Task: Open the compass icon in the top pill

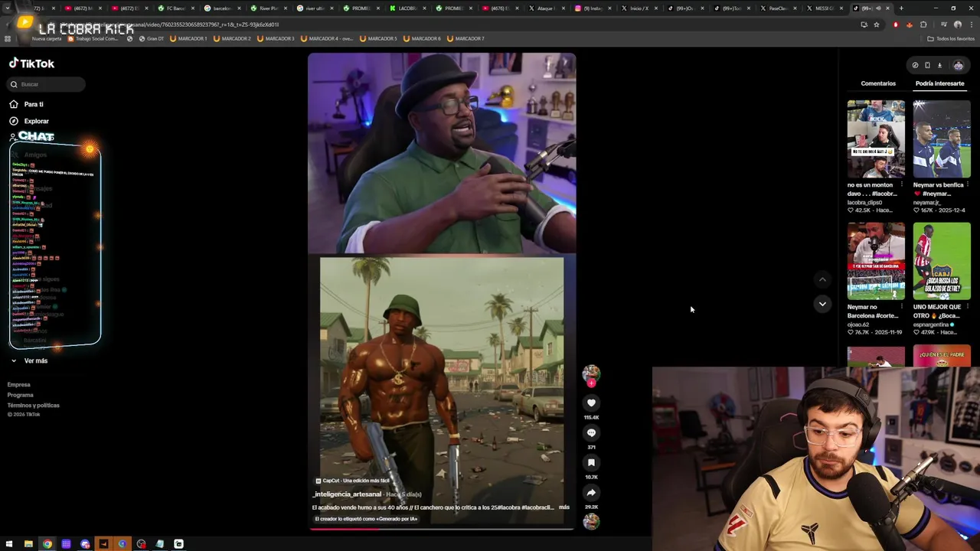Action: click(x=915, y=65)
